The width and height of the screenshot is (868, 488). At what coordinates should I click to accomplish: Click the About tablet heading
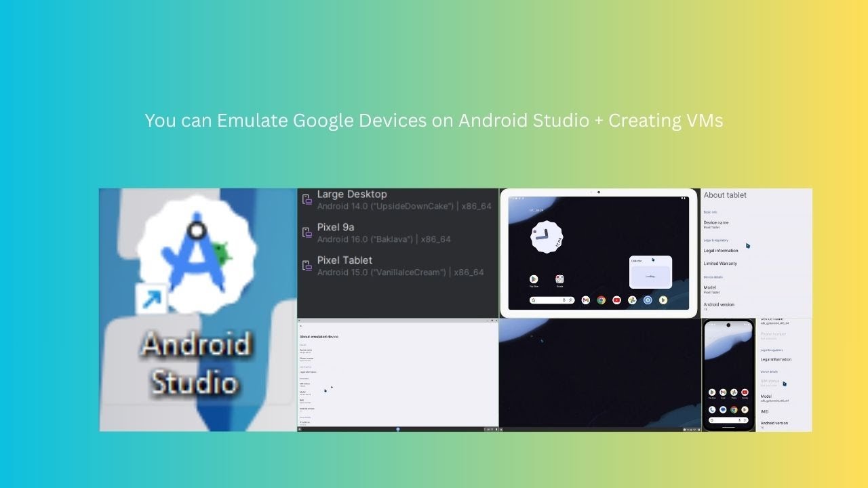tap(725, 195)
